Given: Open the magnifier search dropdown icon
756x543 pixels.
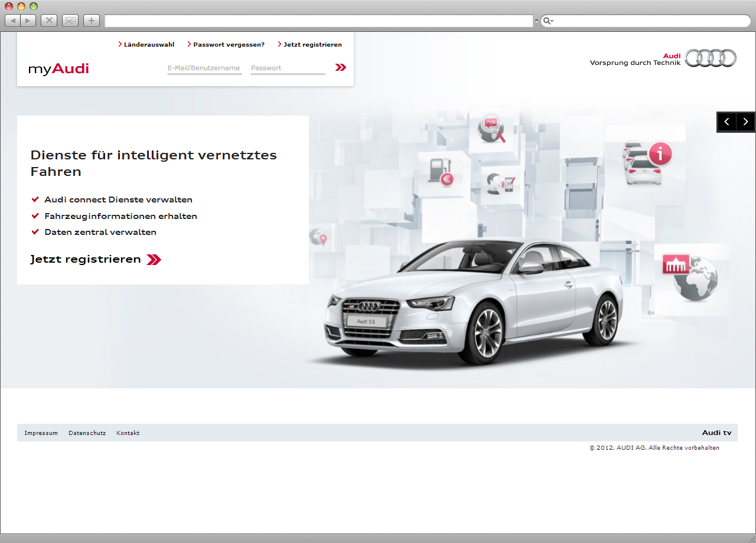Looking at the screenshot, I should (548, 21).
